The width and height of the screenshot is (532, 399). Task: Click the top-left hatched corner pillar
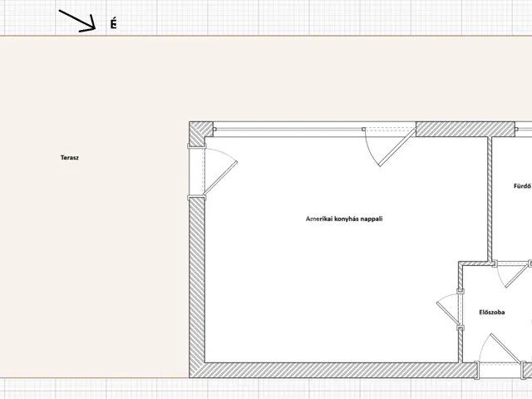tap(198, 133)
